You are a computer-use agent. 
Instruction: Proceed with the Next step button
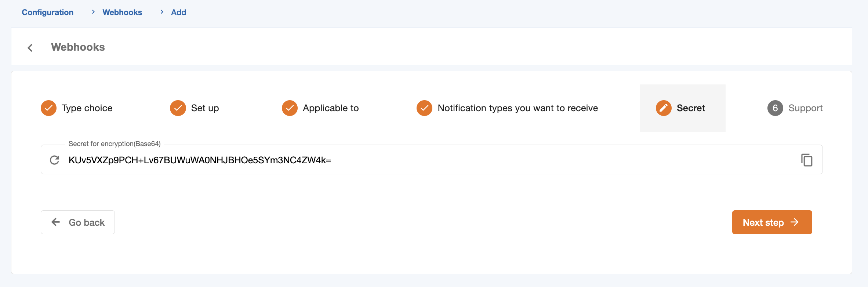pyautogui.click(x=772, y=222)
